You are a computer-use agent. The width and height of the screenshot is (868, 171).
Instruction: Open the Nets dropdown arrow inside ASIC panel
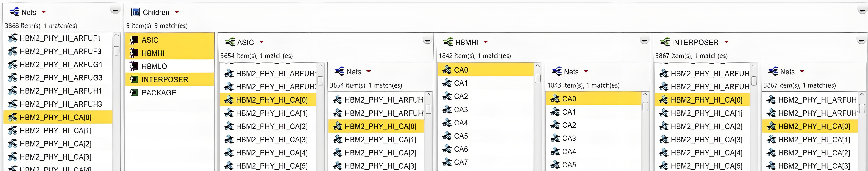pos(368,72)
